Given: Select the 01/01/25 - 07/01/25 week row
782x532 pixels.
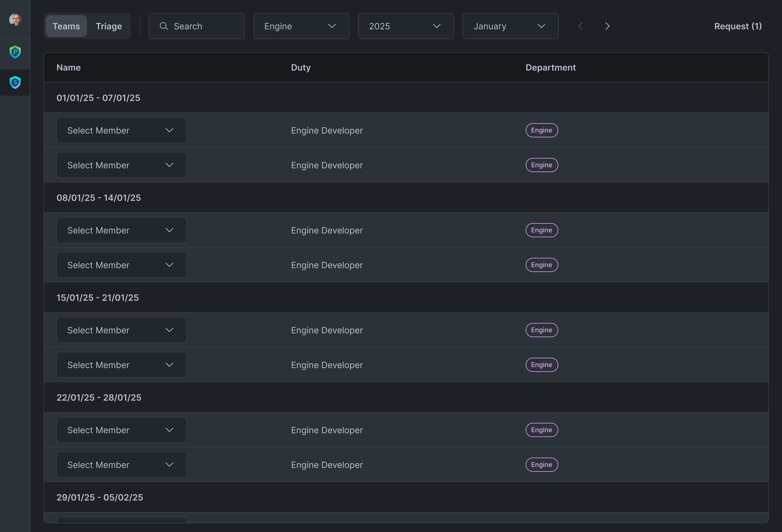Looking at the screenshot, I should click(x=406, y=98).
